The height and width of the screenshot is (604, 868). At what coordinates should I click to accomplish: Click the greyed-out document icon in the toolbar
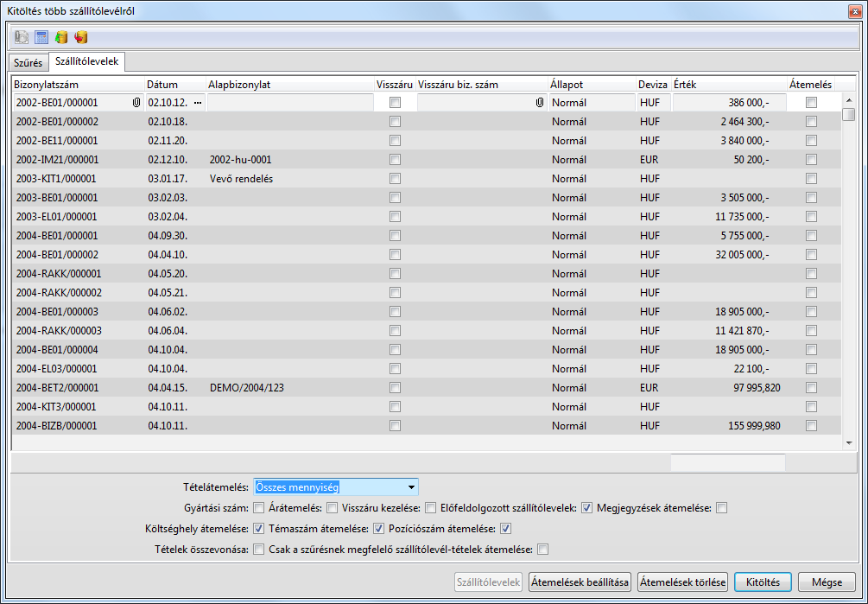(x=22, y=37)
